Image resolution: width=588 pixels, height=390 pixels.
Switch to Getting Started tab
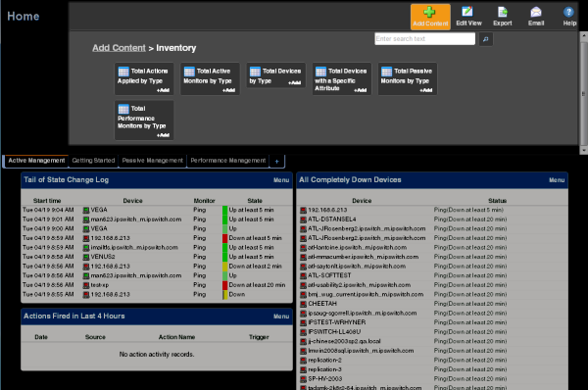93,161
